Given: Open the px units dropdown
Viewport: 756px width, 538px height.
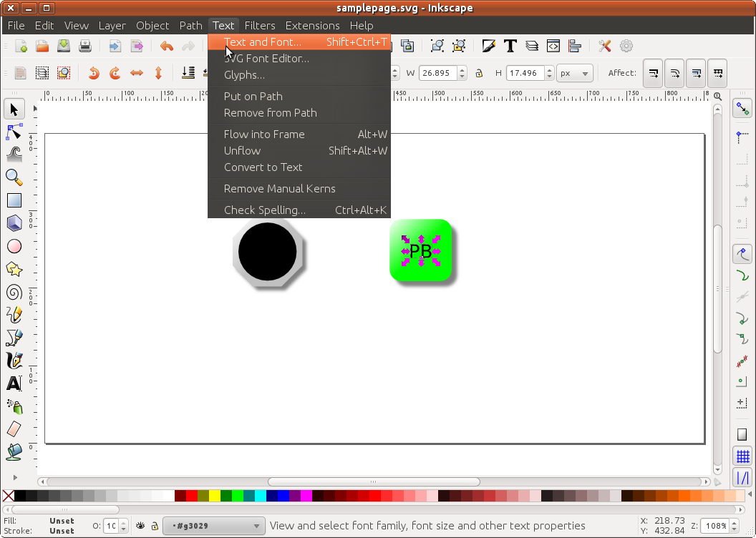Looking at the screenshot, I should pyautogui.click(x=576, y=73).
